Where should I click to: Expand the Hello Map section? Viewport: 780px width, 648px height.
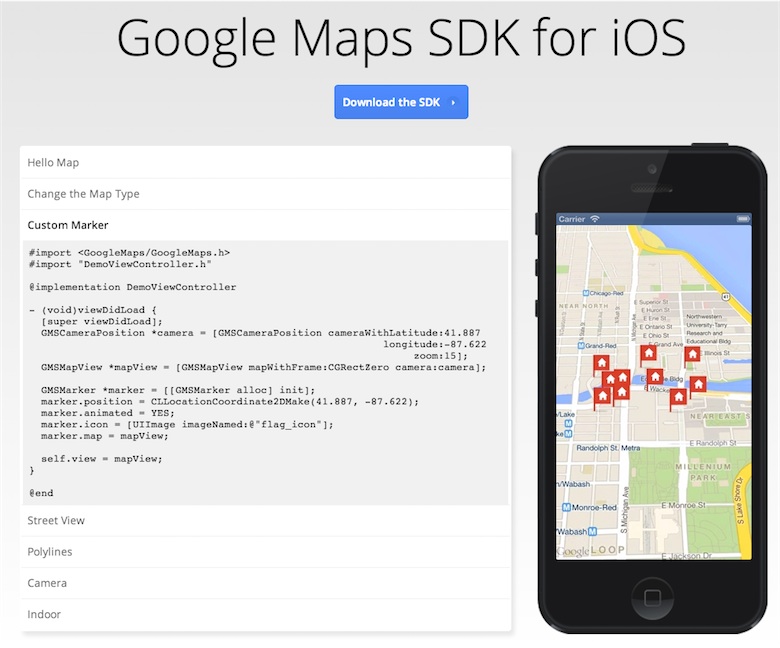pos(266,163)
